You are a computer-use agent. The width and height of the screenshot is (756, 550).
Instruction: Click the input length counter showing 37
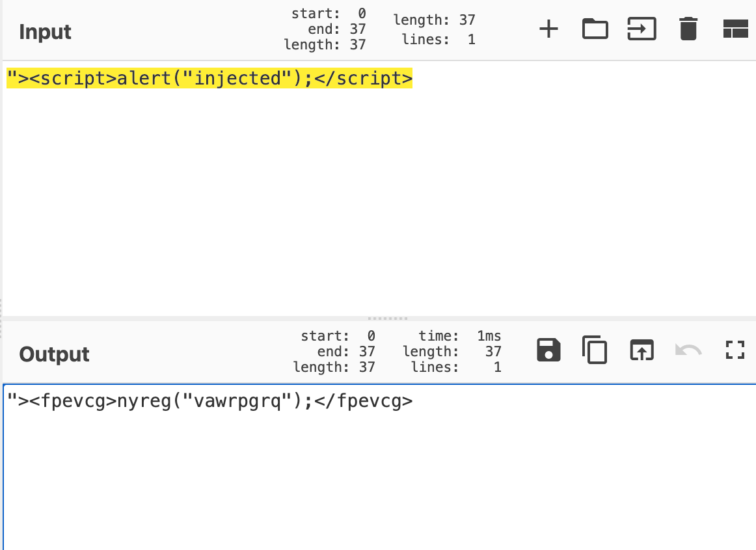pos(435,20)
